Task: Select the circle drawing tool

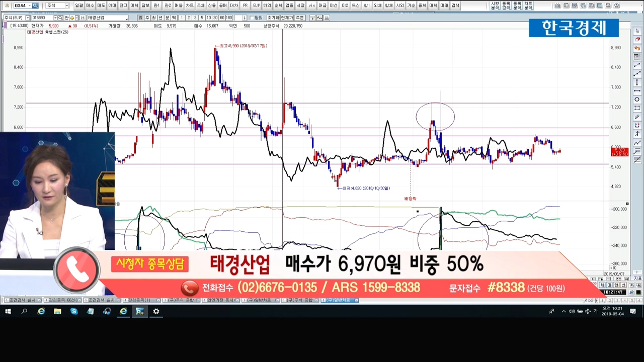Action: click(x=637, y=100)
